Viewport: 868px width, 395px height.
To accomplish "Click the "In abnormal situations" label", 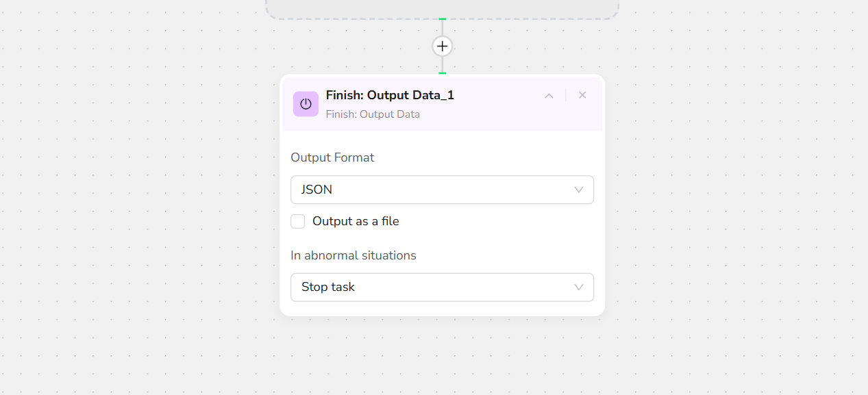I will [354, 255].
